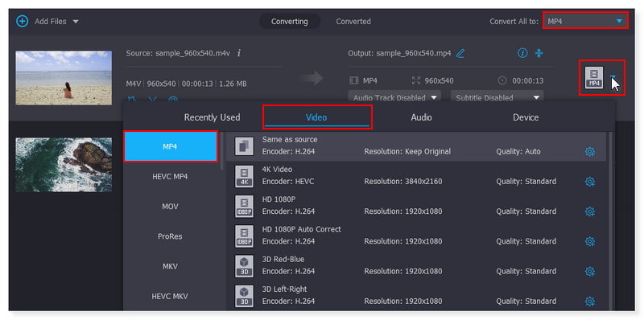
Task: Choose the 3D Left-Right preset icon
Action: (x=245, y=296)
